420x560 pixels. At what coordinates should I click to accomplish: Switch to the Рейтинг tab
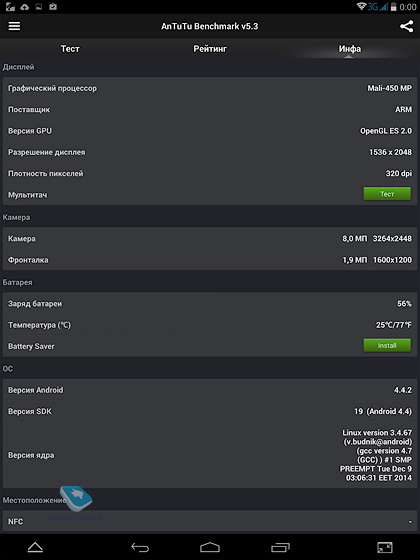(x=210, y=49)
